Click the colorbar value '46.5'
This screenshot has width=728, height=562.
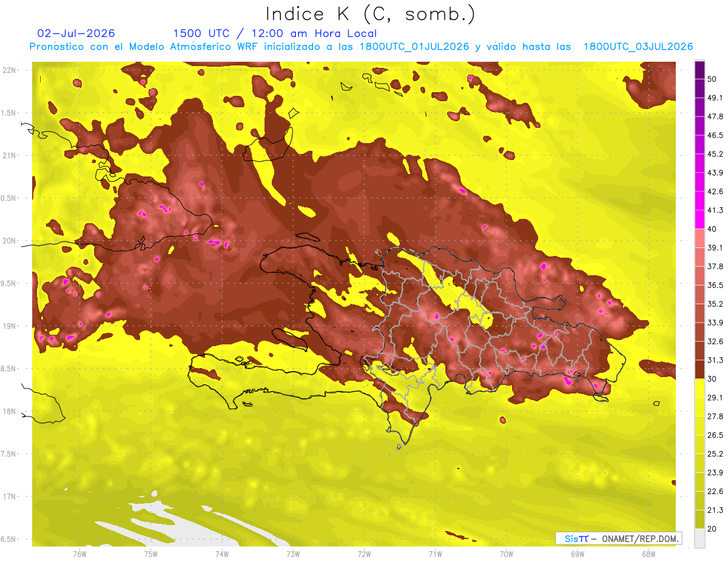click(715, 135)
